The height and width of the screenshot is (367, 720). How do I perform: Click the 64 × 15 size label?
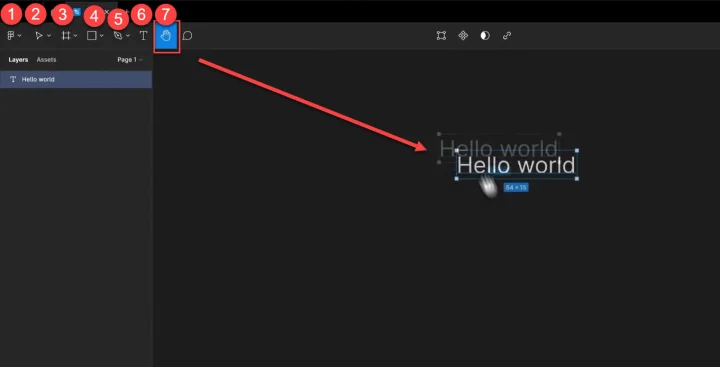516,187
